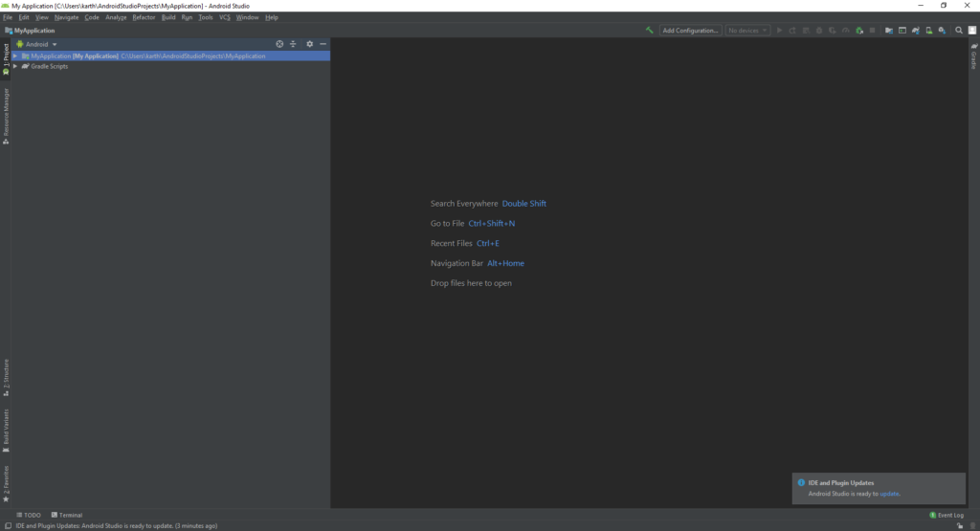Click the Select Opened File target icon
Image resolution: width=980 pixels, height=531 pixels.
279,44
